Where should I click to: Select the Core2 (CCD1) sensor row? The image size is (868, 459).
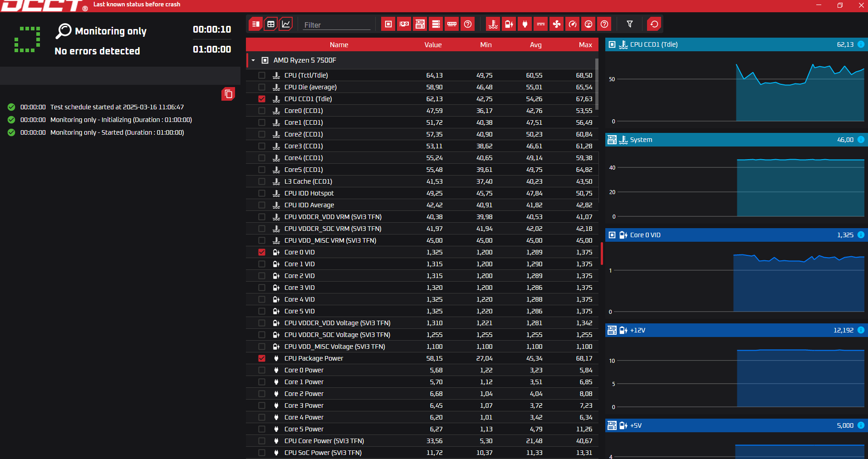click(422, 134)
